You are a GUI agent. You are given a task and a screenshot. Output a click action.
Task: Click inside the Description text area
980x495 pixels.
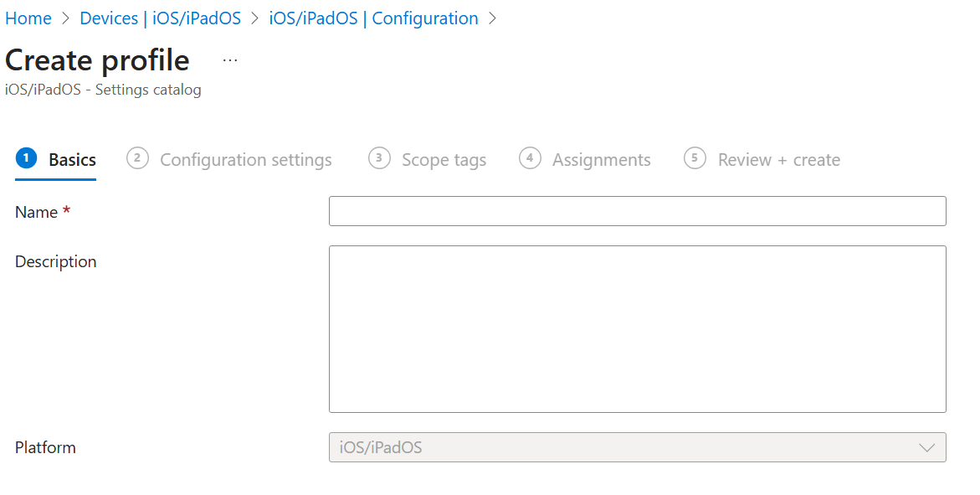pos(638,328)
